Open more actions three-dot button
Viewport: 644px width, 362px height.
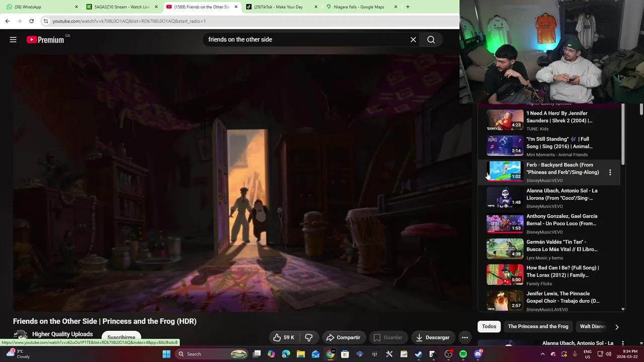point(465,337)
